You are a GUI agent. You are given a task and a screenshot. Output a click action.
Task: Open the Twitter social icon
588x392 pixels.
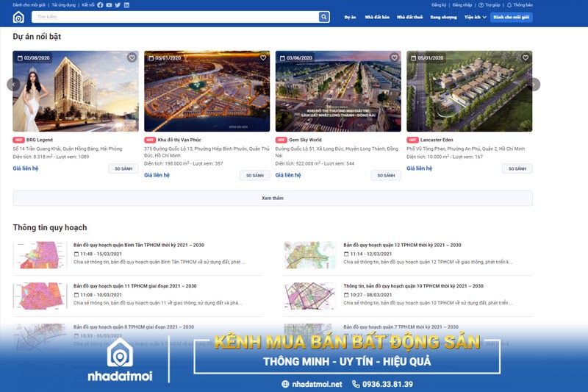coord(118,5)
